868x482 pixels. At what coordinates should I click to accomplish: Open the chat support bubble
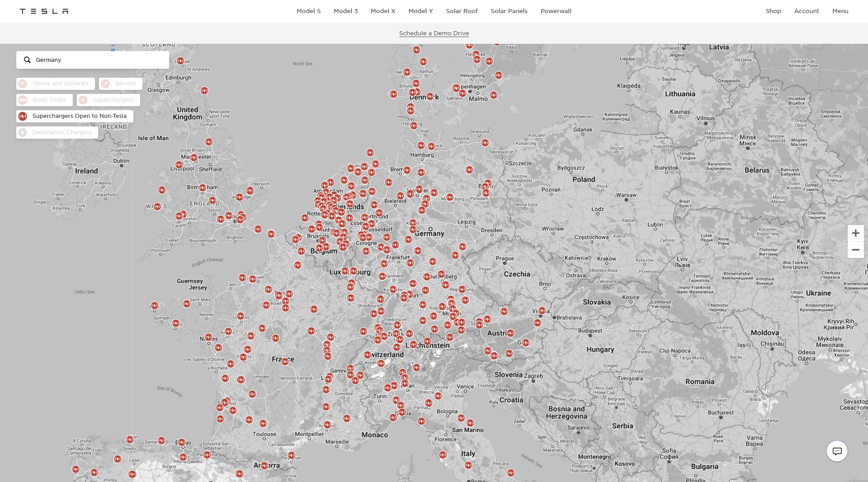click(837, 451)
